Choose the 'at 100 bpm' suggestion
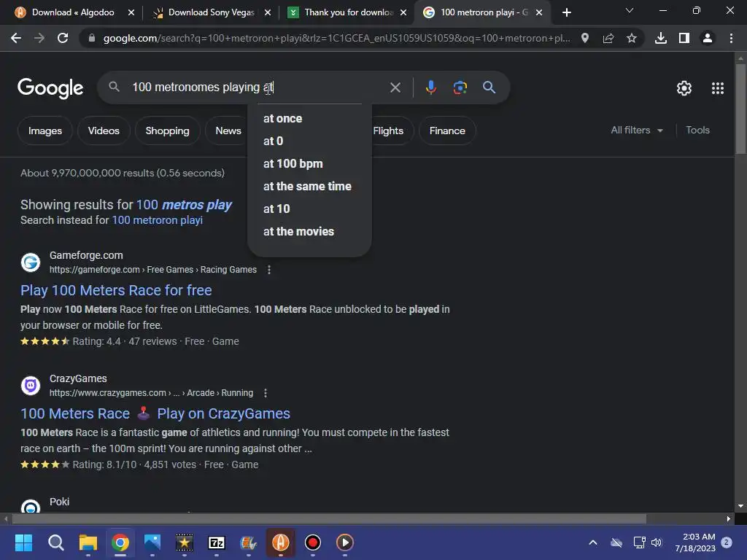The height and width of the screenshot is (560, 747). [309, 164]
